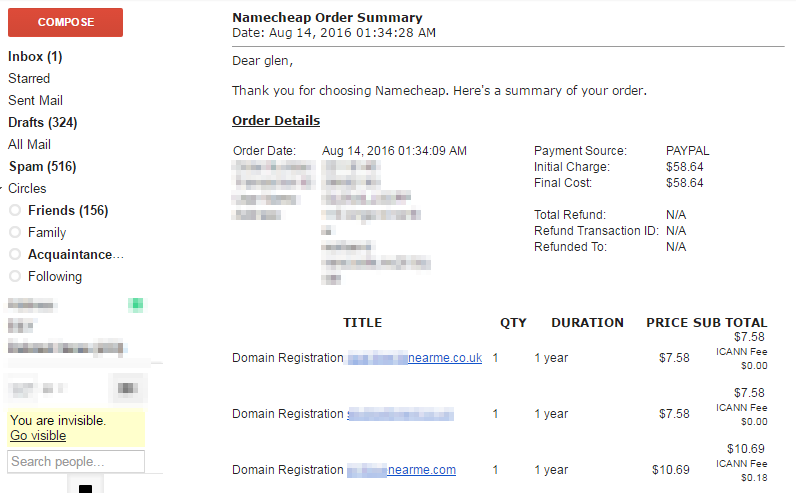
Task: Select the Family circle icon
Action: [x=15, y=233]
